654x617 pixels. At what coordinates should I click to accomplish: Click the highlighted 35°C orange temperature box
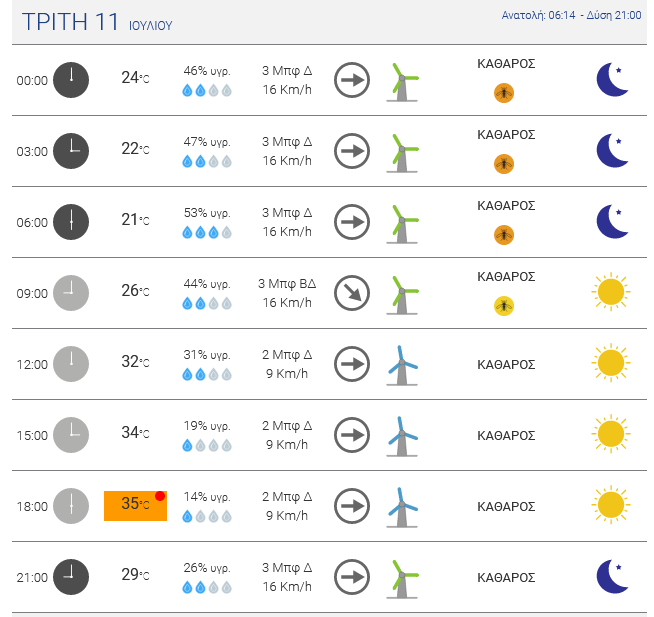click(x=135, y=505)
